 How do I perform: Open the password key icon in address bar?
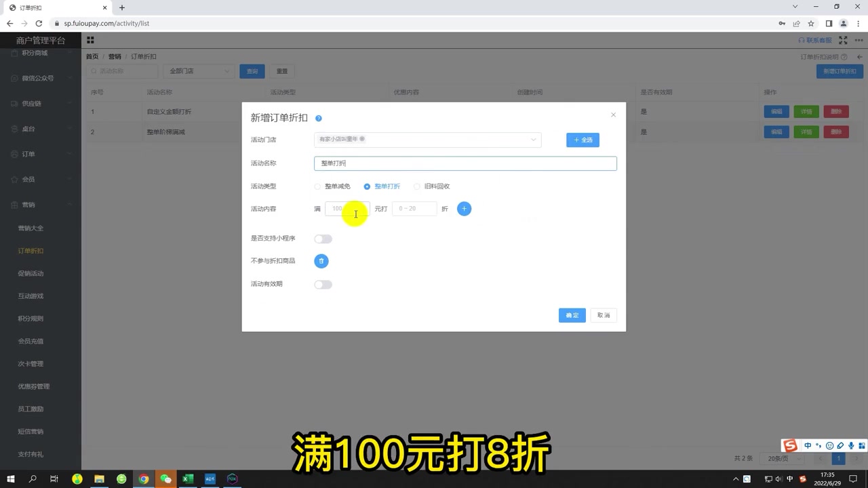pos(783,23)
